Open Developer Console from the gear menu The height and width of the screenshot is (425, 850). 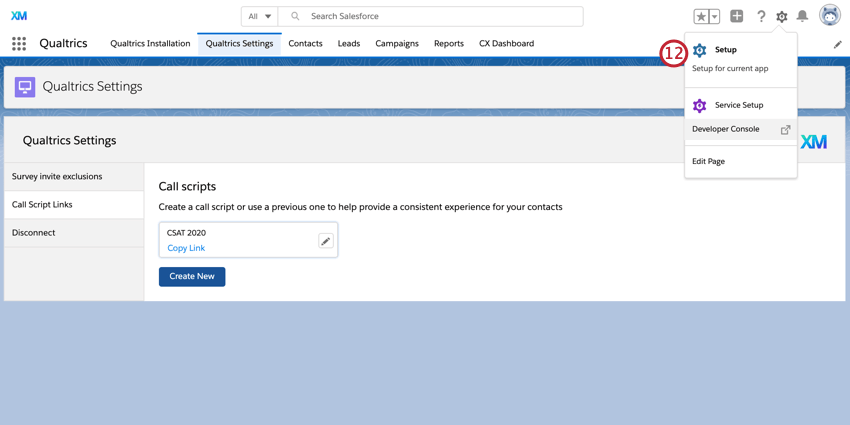pos(741,129)
